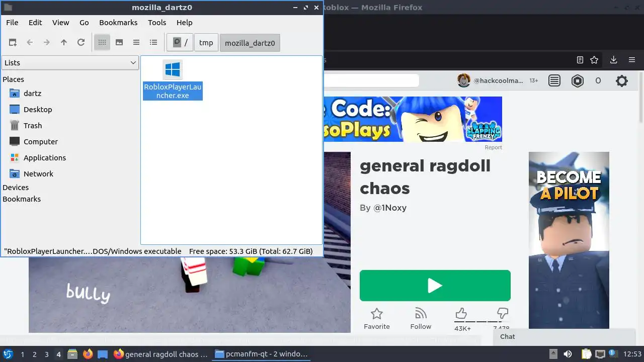Open the Roblox notifications list icon

[554, 80]
